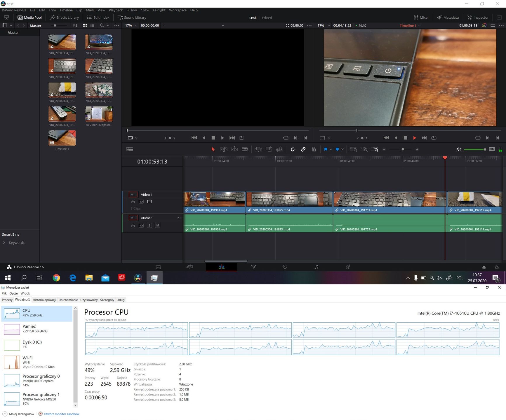
Task: Click the media pool search icon
Action: [102, 26]
